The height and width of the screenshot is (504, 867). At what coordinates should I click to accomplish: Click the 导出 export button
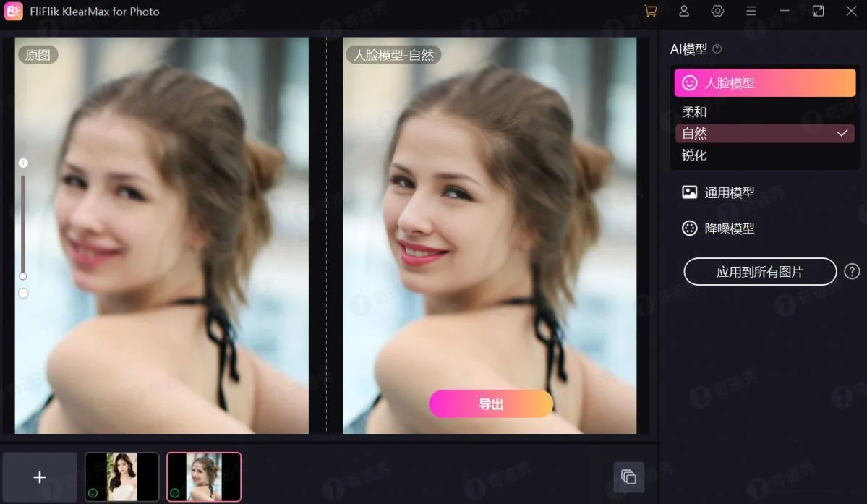pos(491,404)
